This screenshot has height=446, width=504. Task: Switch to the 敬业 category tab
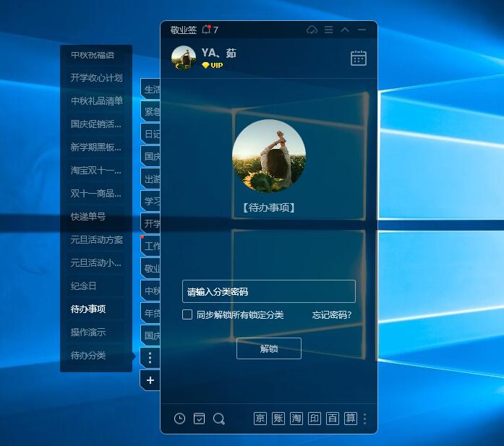point(150,268)
